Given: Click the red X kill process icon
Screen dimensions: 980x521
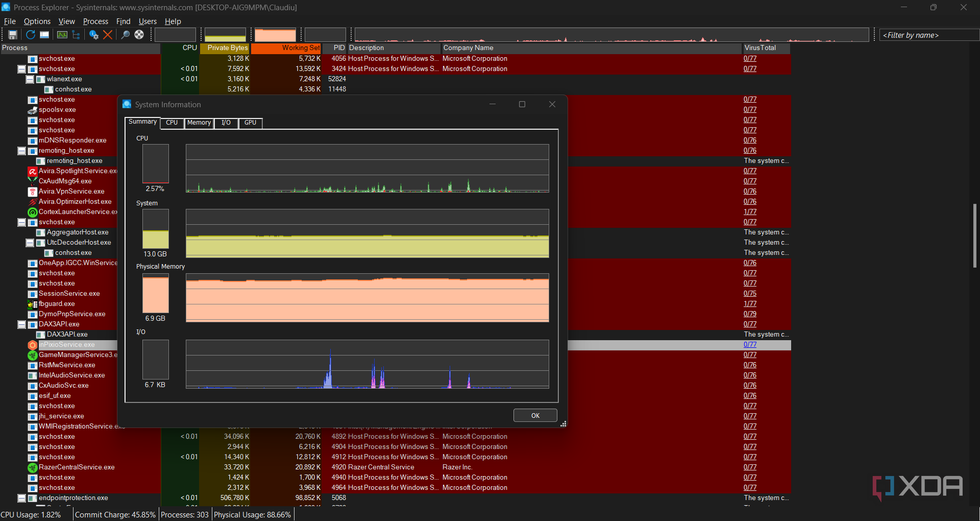Looking at the screenshot, I should 108,35.
